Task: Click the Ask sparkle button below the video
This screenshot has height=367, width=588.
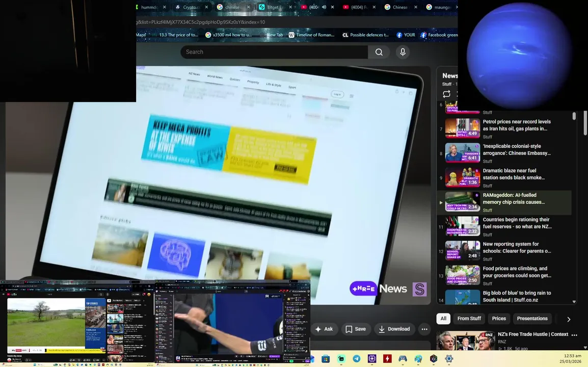Action: coord(324,329)
